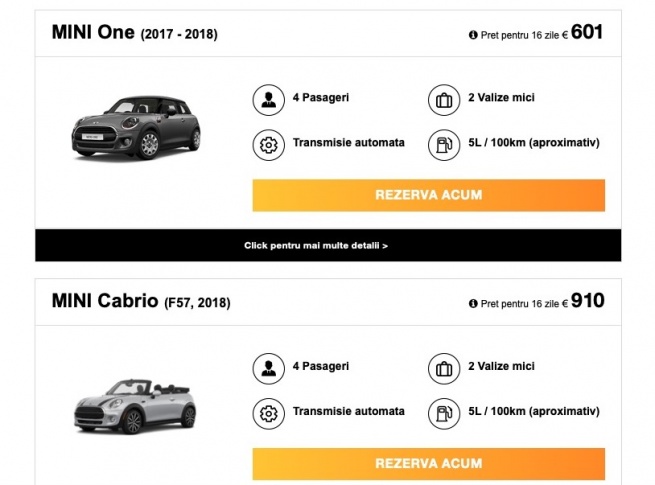The image size is (655, 485).
Task: Click transmission gear icon for MINI One
Action: pyautogui.click(x=268, y=144)
